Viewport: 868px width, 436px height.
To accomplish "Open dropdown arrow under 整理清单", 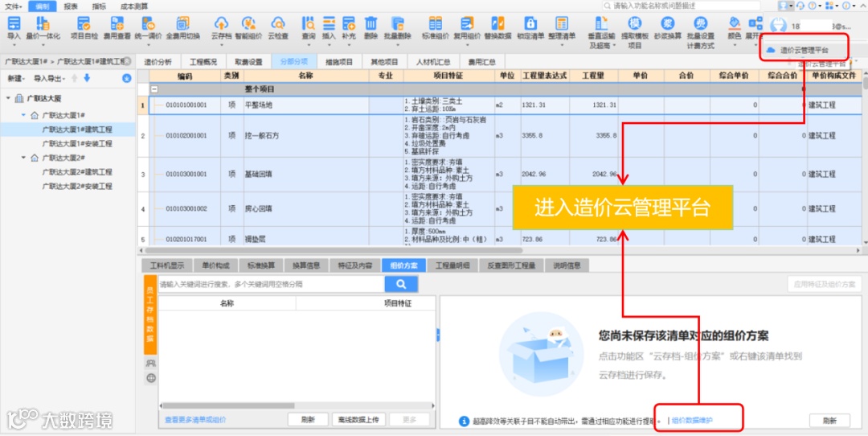I will pyautogui.click(x=562, y=45).
